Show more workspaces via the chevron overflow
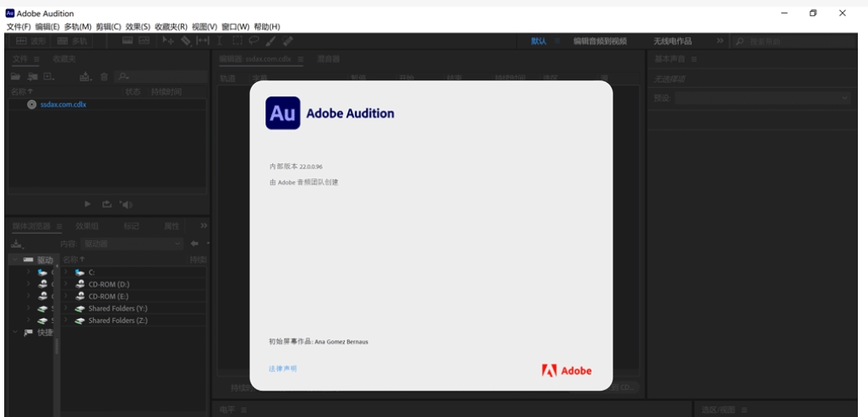868x417 pixels. pos(719,41)
